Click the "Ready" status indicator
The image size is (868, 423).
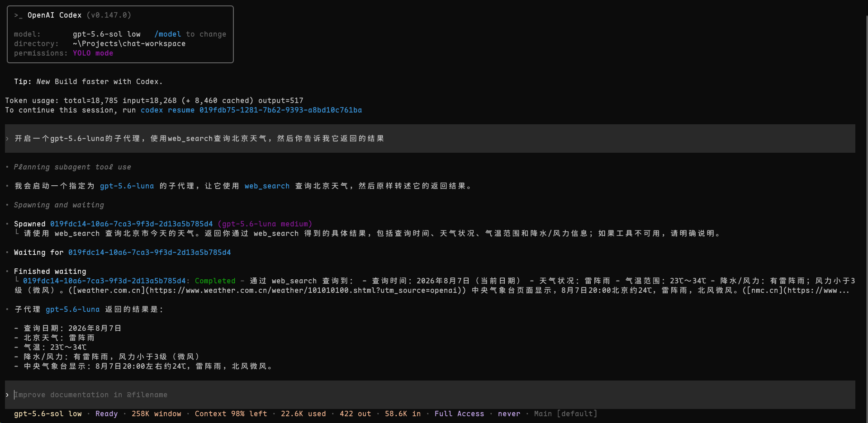tap(107, 414)
